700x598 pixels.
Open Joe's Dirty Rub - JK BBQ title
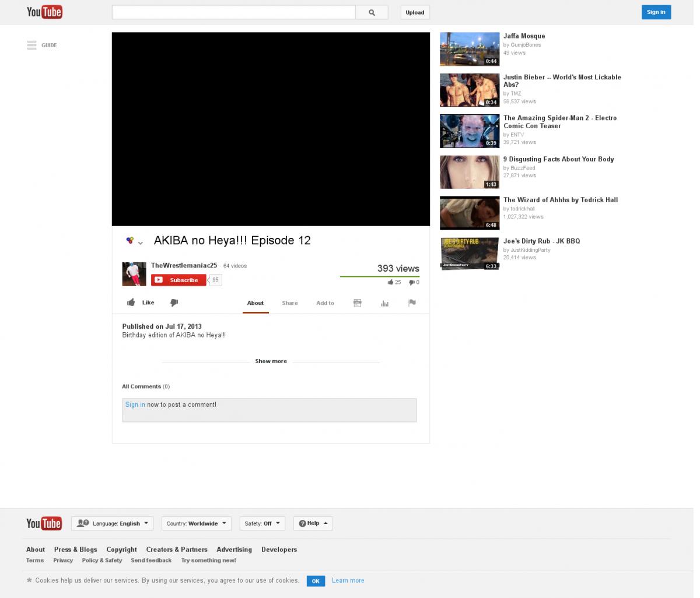[542, 241]
